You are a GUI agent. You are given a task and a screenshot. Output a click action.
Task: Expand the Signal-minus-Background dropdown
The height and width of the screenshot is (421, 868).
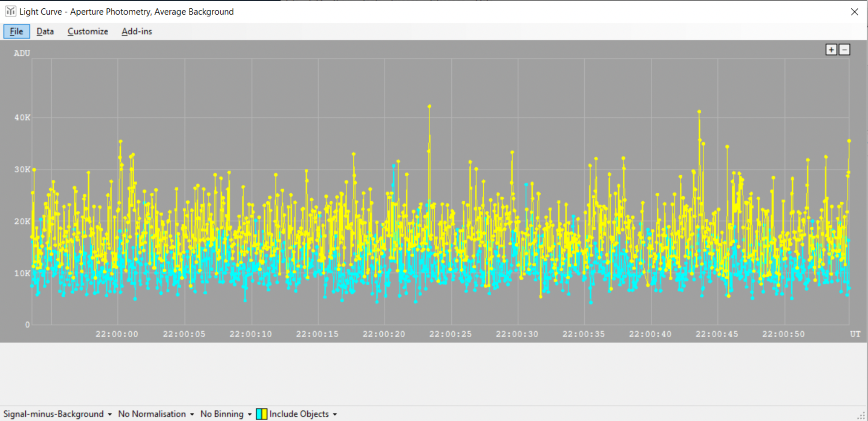(57, 414)
